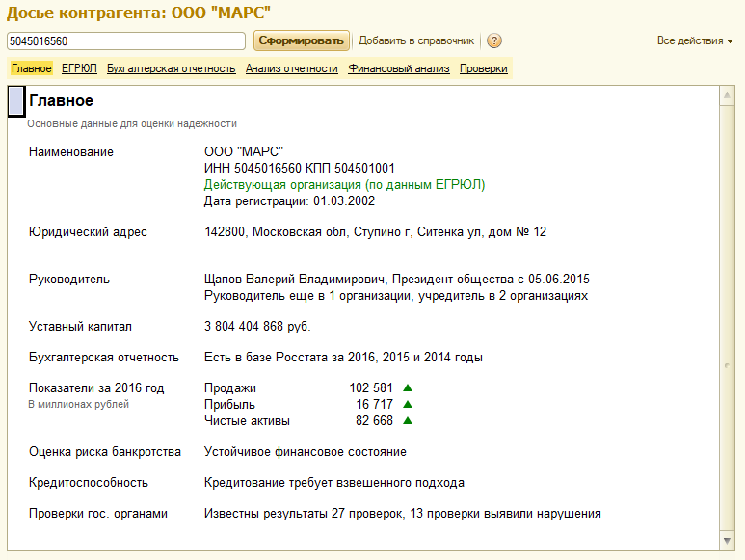
Task: Click the scrollbar up arrow
Action: pyautogui.click(x=727, y=95)
